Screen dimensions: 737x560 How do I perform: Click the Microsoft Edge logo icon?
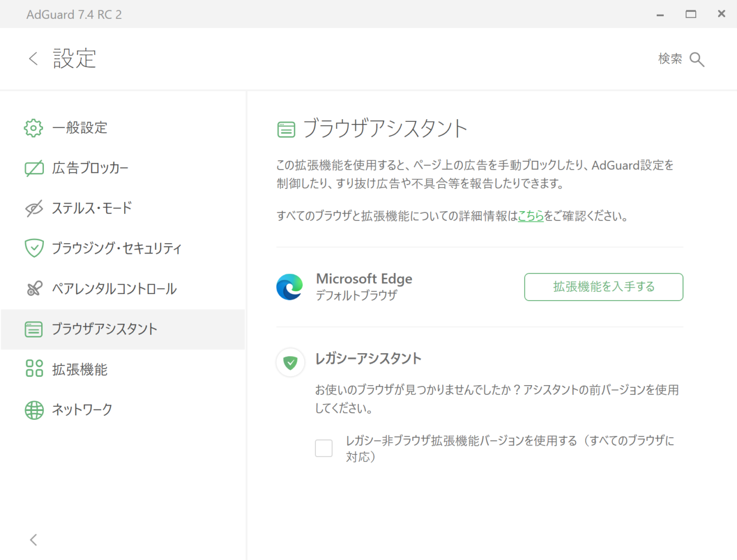[289, 287]
